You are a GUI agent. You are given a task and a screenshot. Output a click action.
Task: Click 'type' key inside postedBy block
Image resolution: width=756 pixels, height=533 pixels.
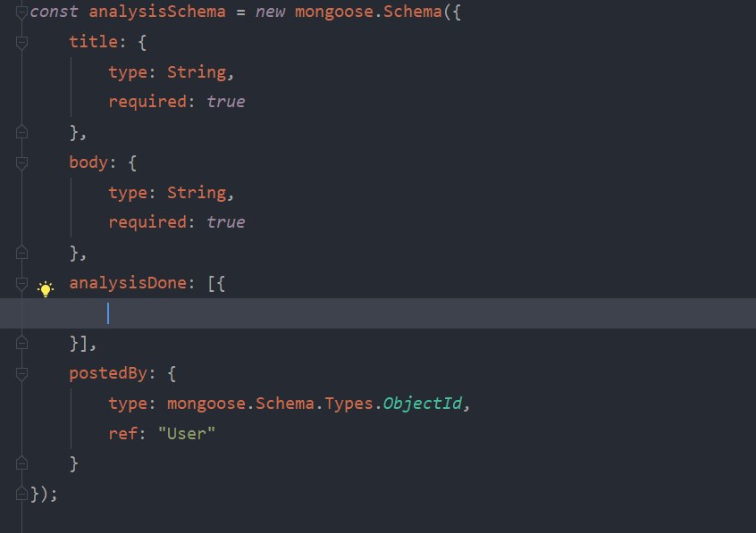[x=128, y=404]
